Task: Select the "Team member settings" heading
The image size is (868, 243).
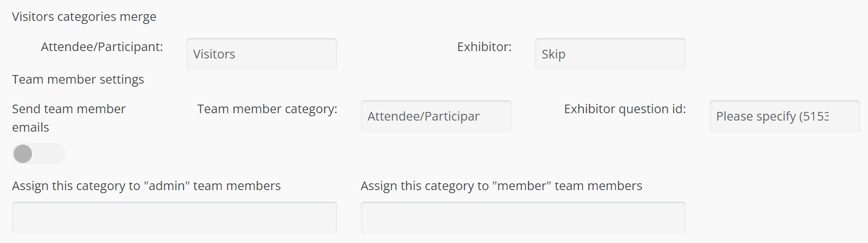Action: 78,79
